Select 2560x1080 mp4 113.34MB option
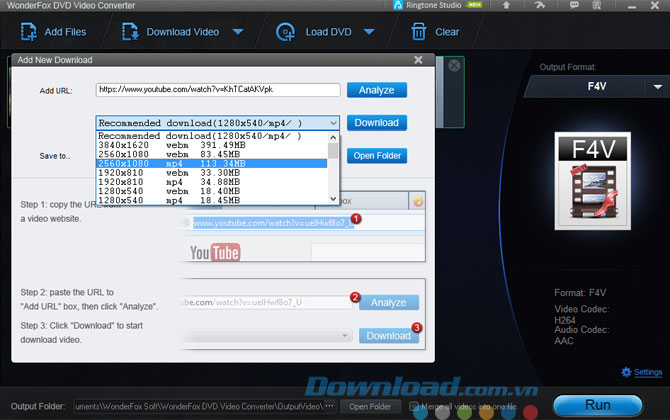The image size is (670, 420). point(212,164)
